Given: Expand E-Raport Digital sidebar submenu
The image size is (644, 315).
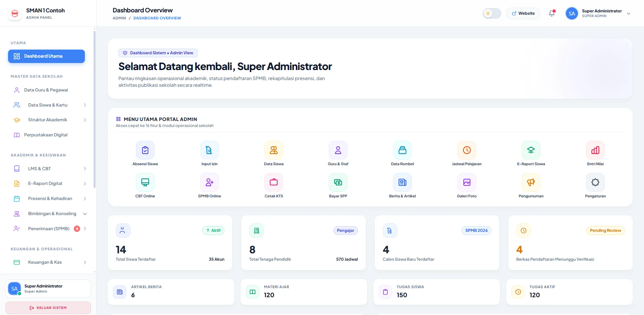Looking at the screenshot, I should click(50, 184).
